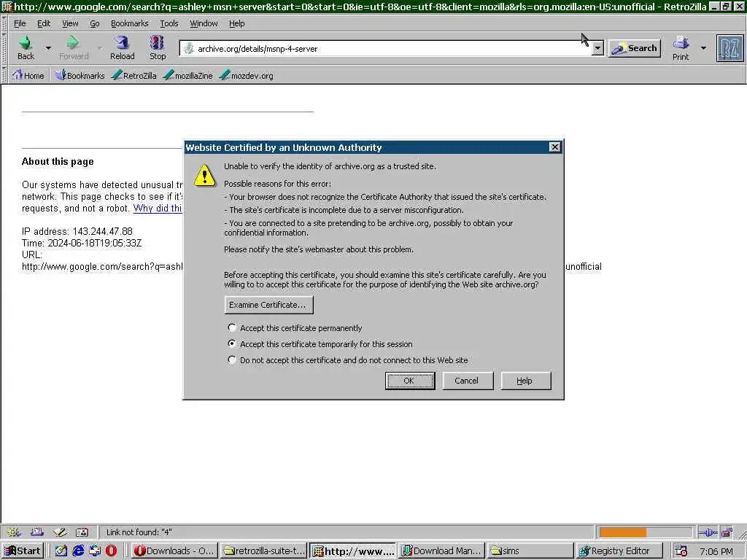Viewport: 747px width, 560px height.
Task: Open the File menu
Action: [x=20, y=23]
